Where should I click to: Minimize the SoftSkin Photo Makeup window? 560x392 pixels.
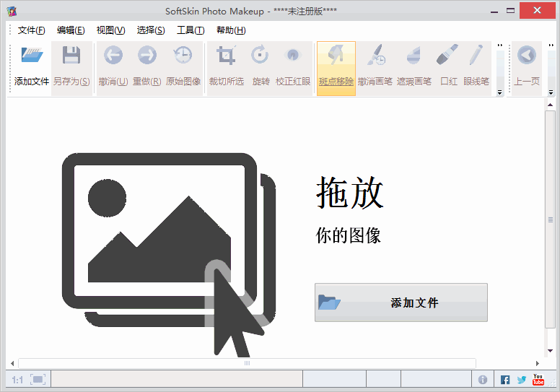tap(494, 11)
